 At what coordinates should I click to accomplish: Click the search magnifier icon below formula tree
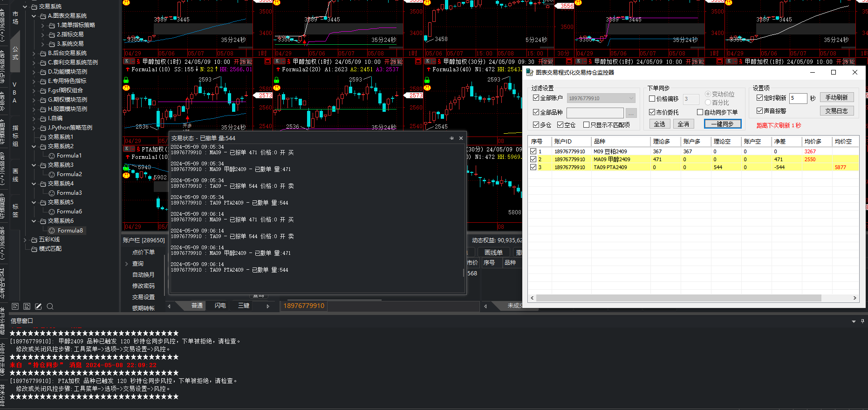pos(50,307)
